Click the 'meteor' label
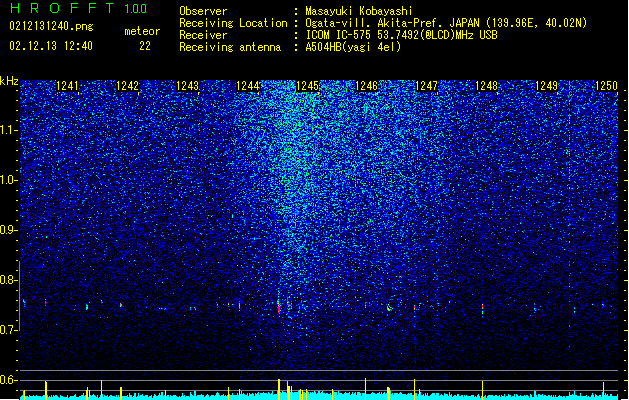The image size is (629, 400). 142,31
